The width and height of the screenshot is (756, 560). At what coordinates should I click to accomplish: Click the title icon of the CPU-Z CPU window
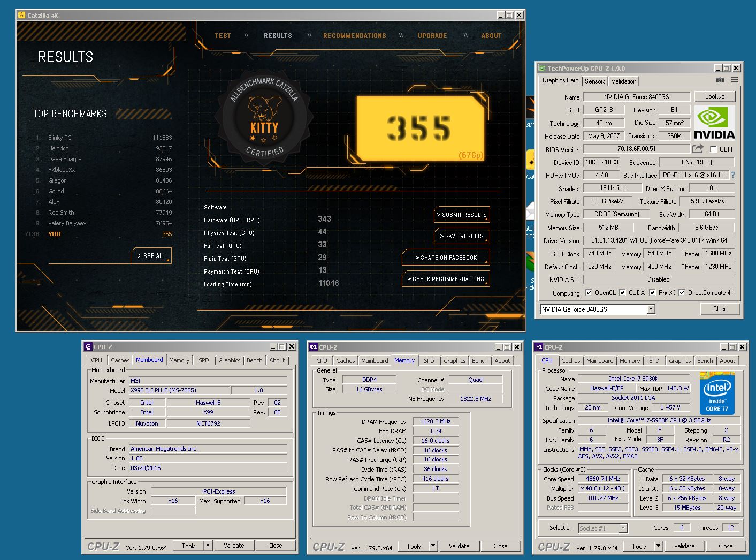click(x=539, y=347)
